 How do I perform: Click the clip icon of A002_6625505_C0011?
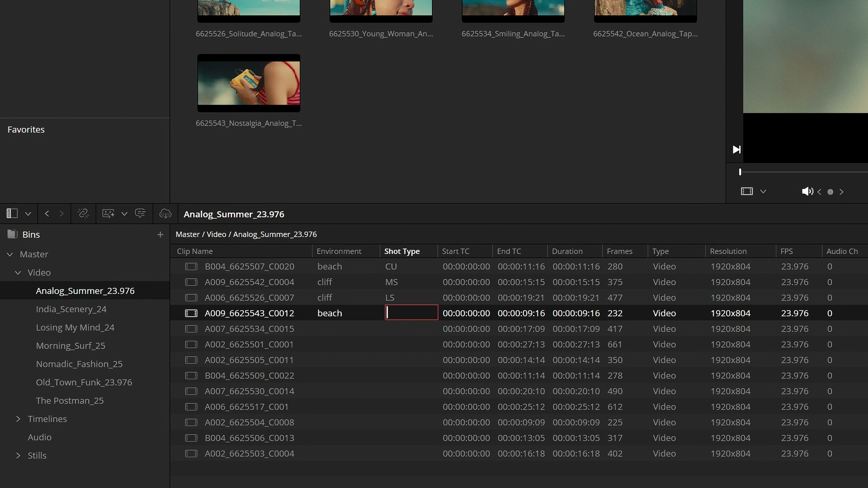pos(191,360)
